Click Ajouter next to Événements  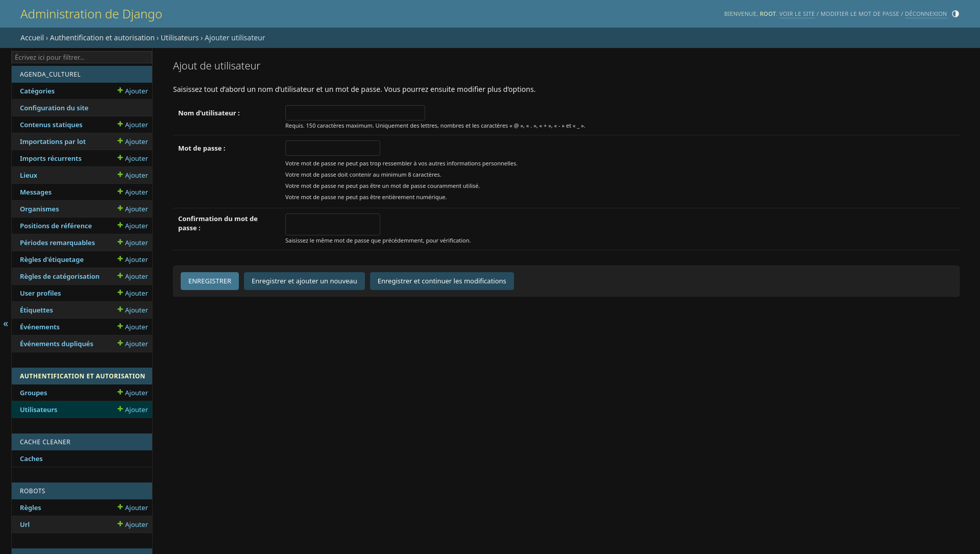pos(133,327)
